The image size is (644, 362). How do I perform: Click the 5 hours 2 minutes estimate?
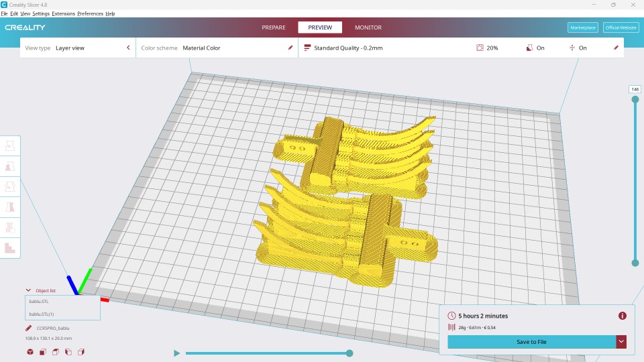[483, 316]
